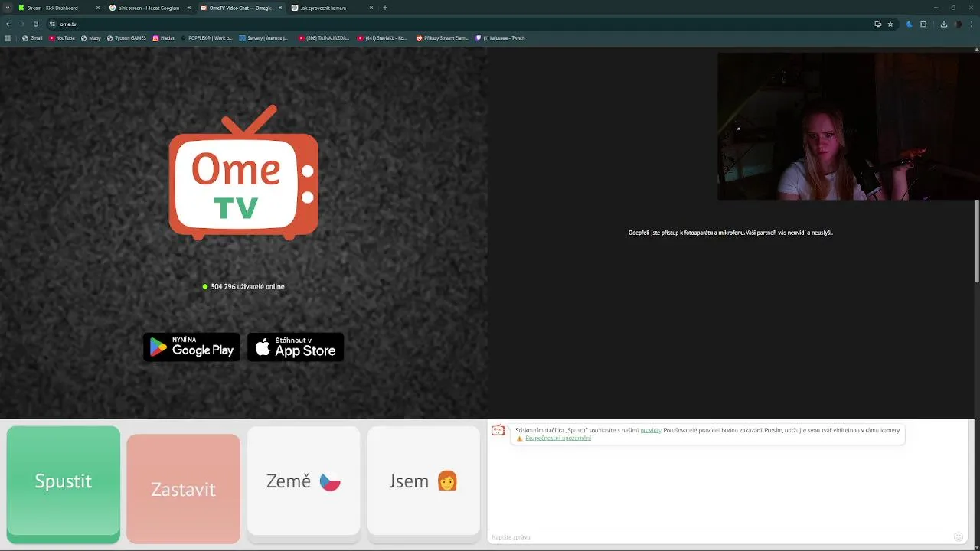The width and height of the screenshot is (980, 551).
Task: Click the Napište zprávu message field
Action: click(x=720, y=537)
